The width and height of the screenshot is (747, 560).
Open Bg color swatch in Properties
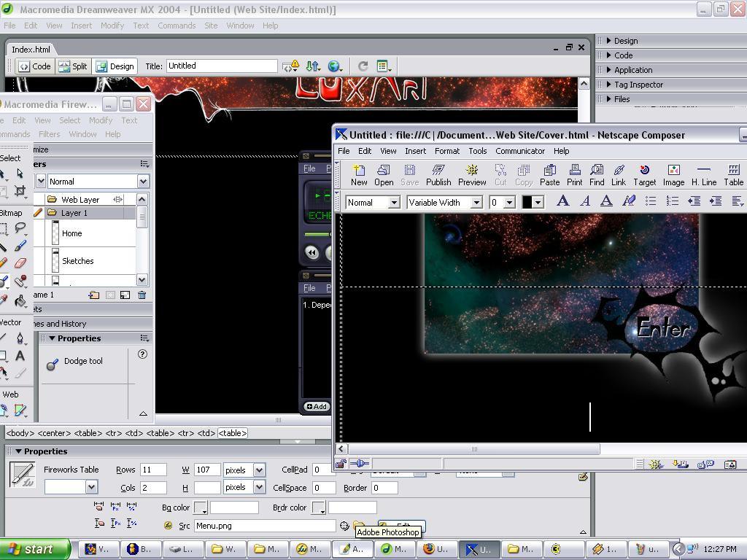point(201,507)
